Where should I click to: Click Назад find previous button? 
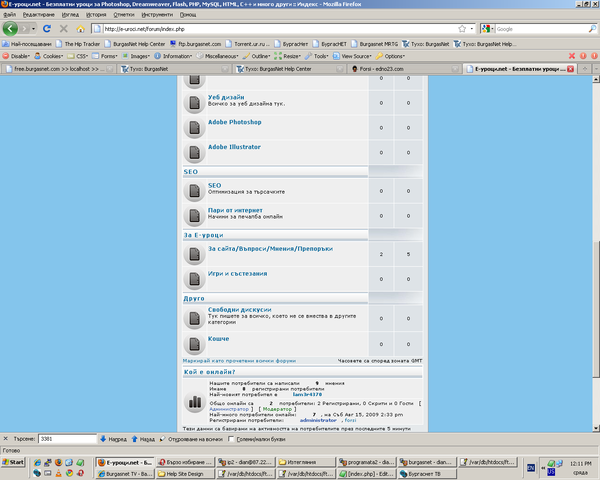tap(143, 439)
